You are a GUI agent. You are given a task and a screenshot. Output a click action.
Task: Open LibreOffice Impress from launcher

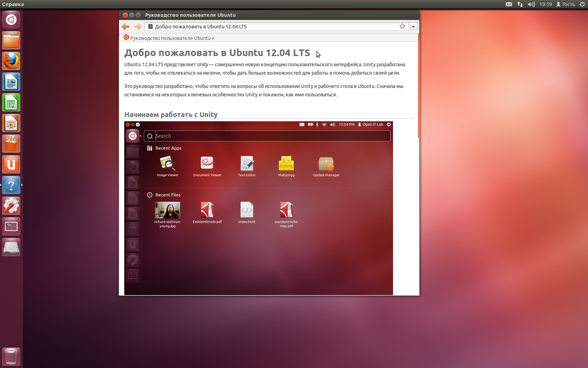point(11,123)
